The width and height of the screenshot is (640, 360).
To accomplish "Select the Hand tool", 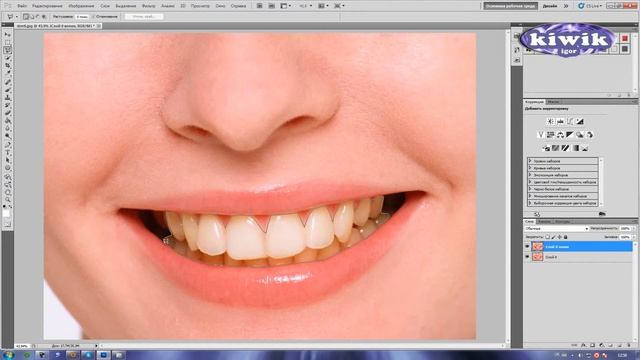I will (x=8, y=192).
